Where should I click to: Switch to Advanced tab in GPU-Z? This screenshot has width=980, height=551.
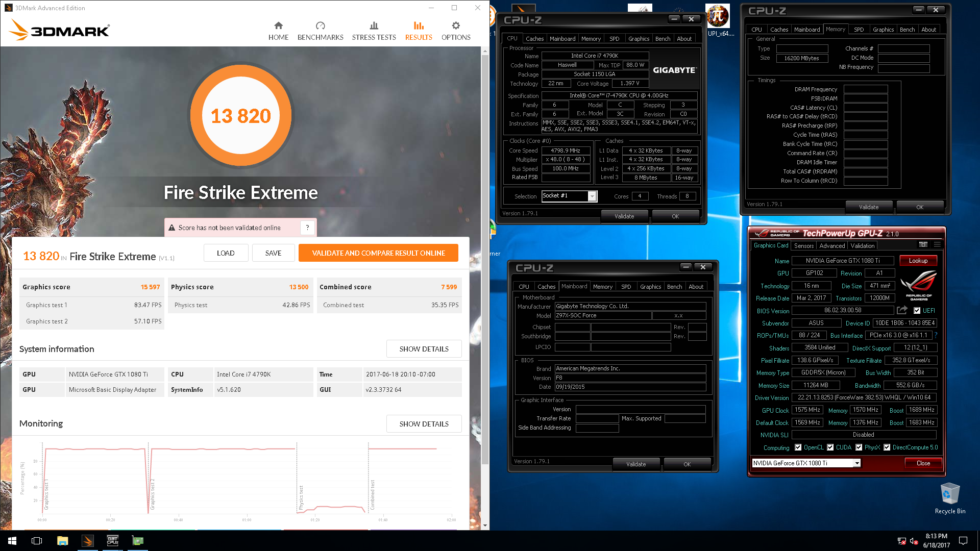[x=832, y=246]
